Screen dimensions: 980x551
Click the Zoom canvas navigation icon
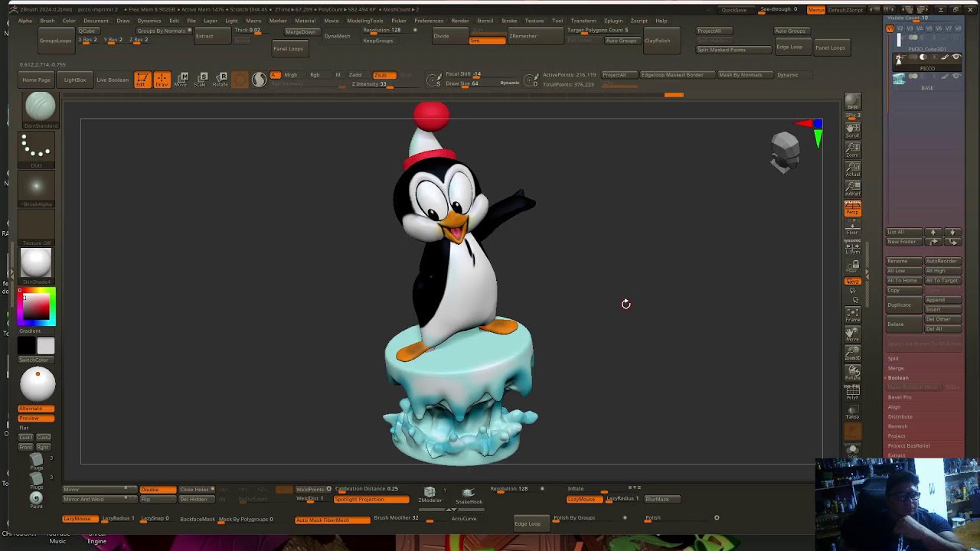pos(852,148)
